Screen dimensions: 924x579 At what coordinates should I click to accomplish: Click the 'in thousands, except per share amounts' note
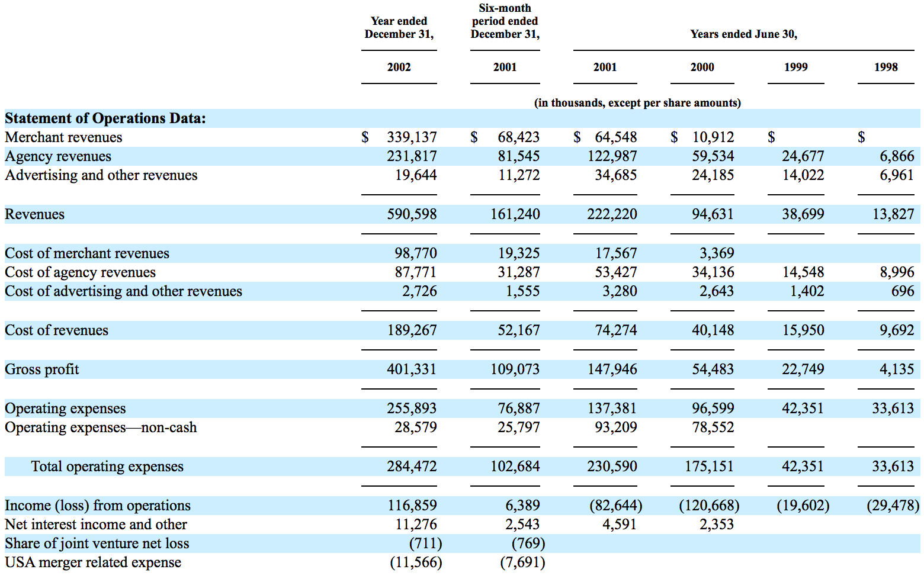coord(637,103)
